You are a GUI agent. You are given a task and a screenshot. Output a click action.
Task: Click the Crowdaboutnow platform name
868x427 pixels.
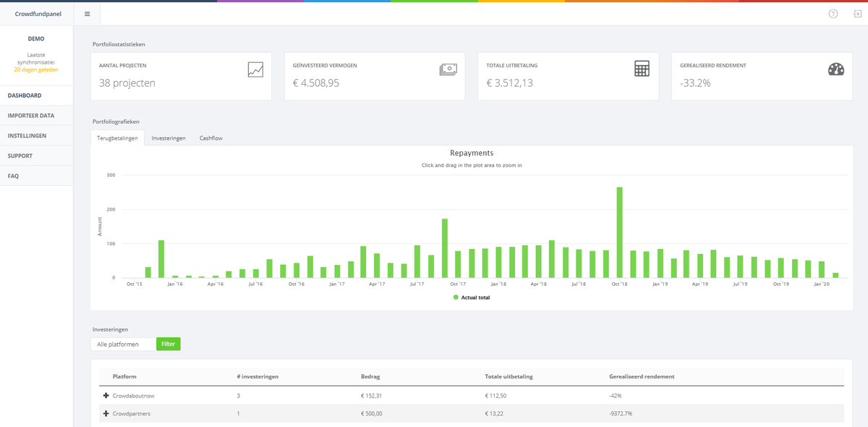tap(135, 396)
